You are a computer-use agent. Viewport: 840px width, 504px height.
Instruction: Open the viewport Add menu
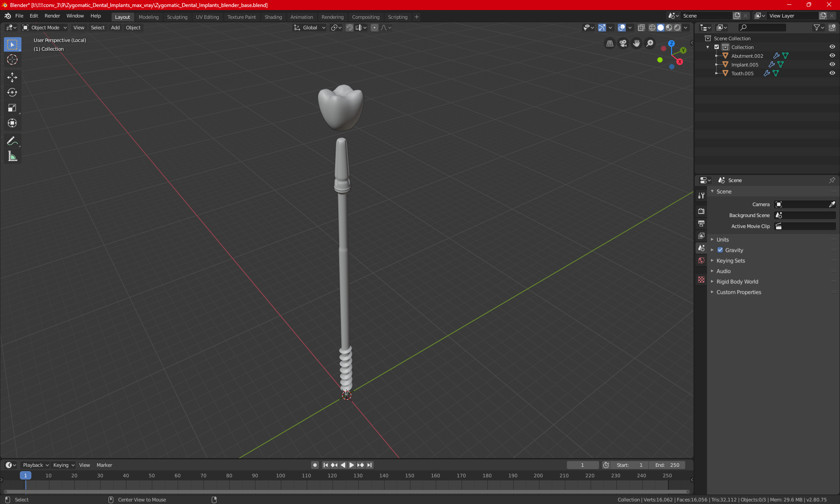click(115, 28)
